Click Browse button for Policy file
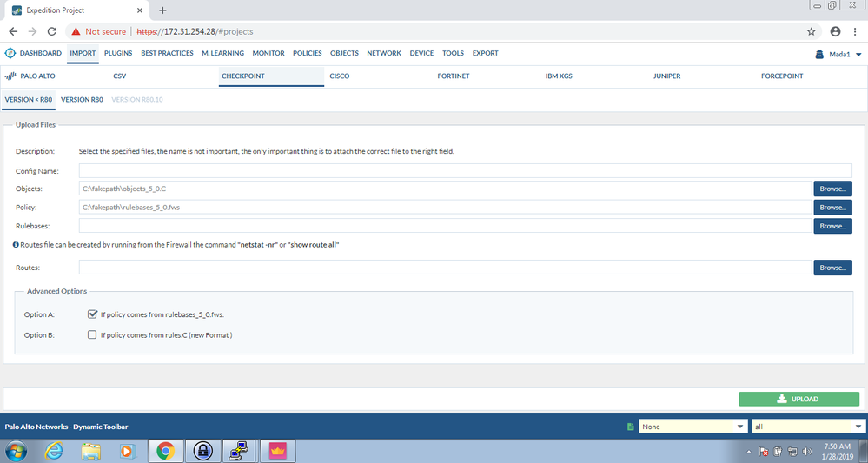 pyautogui.click(x=832, y=208)
